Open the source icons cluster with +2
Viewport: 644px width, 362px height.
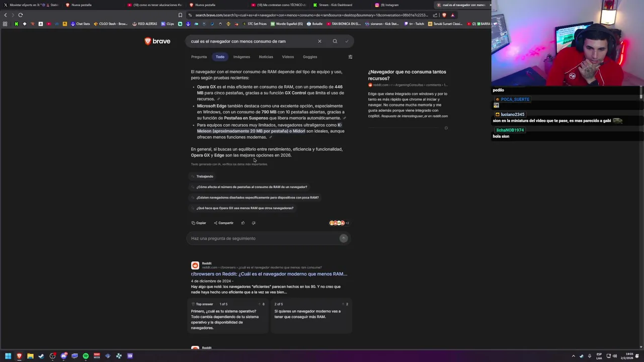click(x=339, y=223)
